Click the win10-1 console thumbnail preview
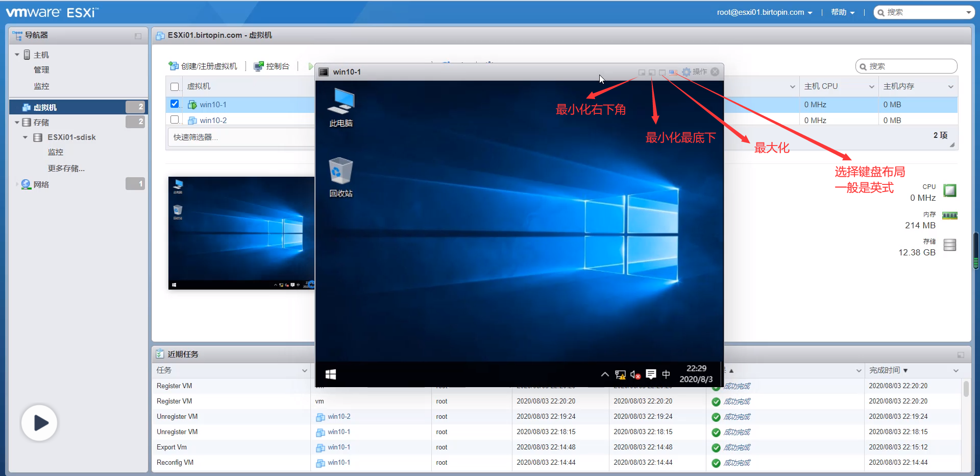 pos(241,233)
